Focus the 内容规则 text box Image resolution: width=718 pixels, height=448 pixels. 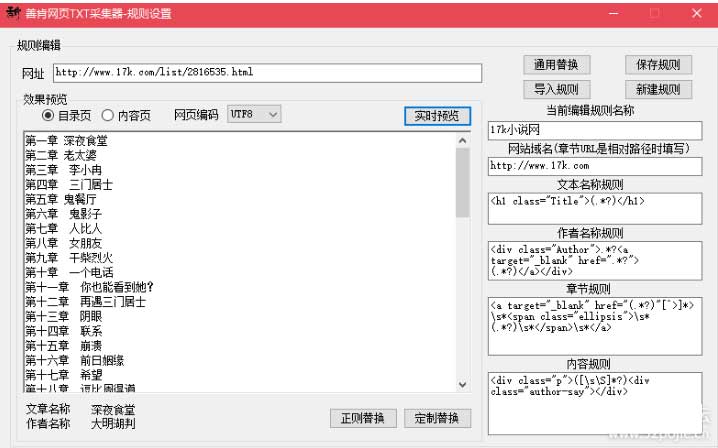coord(595,403)
